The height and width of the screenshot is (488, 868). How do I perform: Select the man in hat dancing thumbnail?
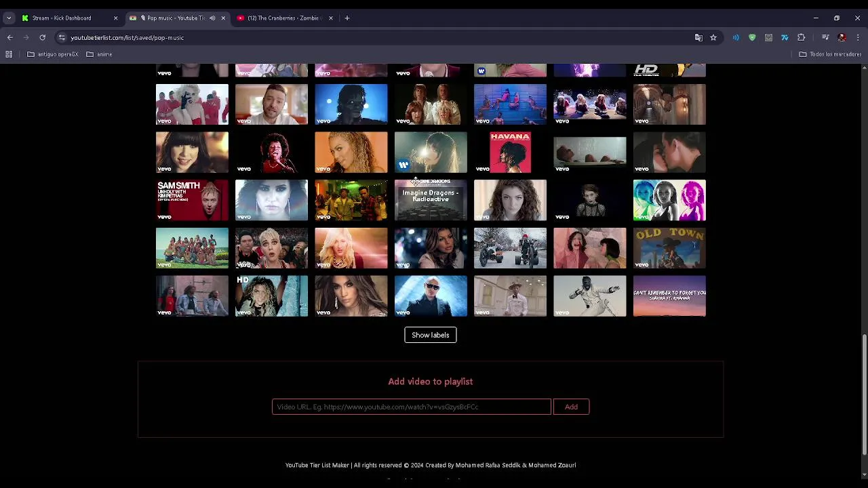coord(510,296)
